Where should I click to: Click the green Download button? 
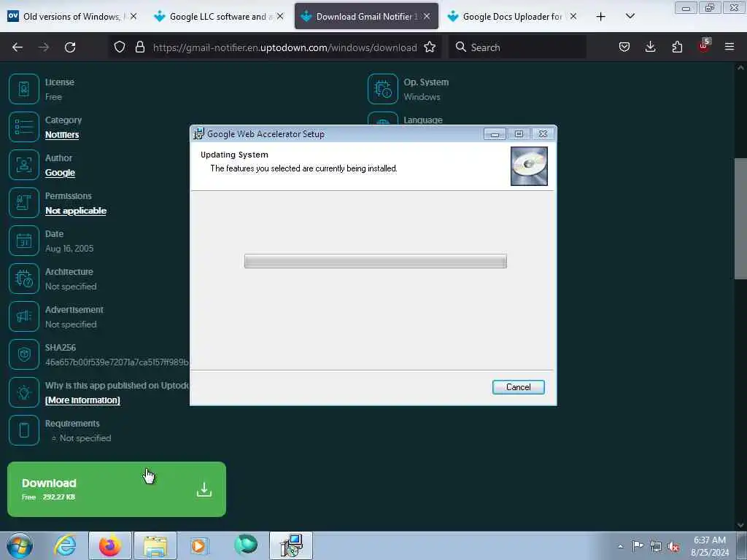117,489
